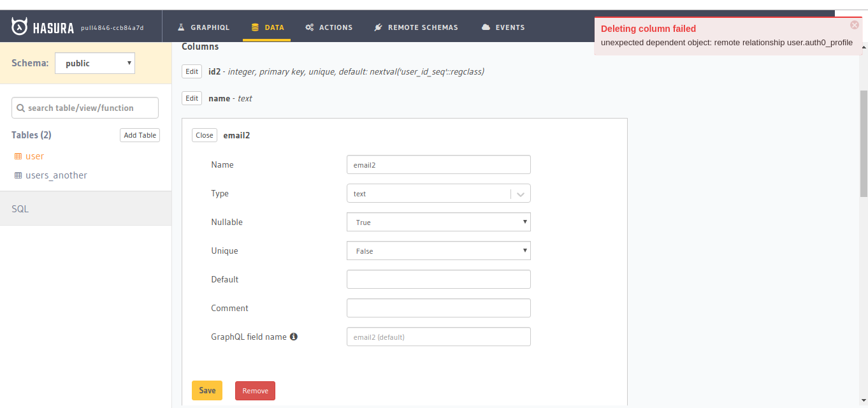Click the table icon next to user
The image size is (868, 408).
[x=18, y=156]
